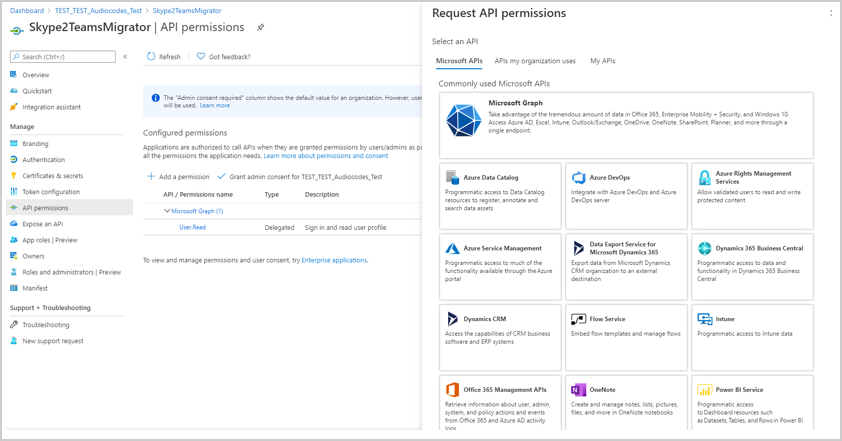Open Learn more about permissions and consent
The image size is (842, 441).
[325, 156]
